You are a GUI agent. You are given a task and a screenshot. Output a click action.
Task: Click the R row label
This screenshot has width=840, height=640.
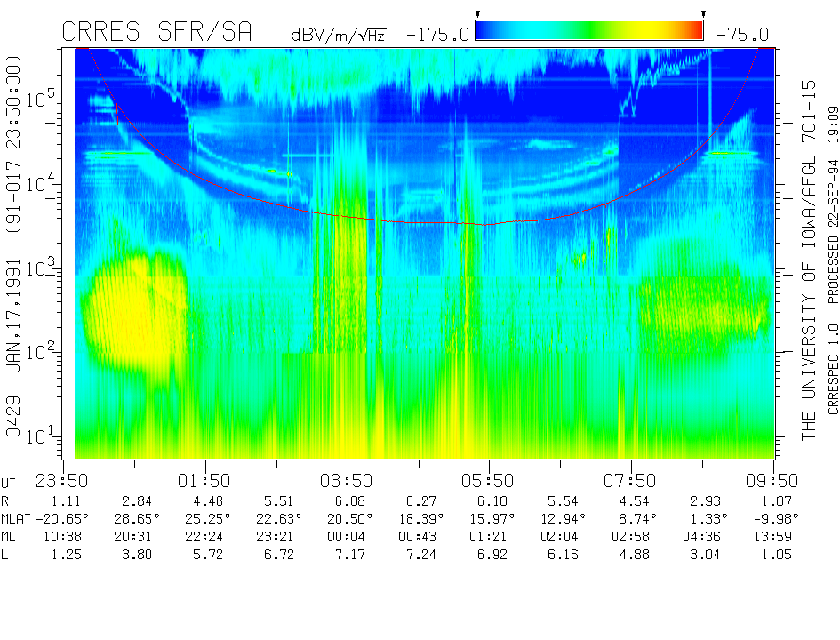pyautogui.click(x=4, y=501)
